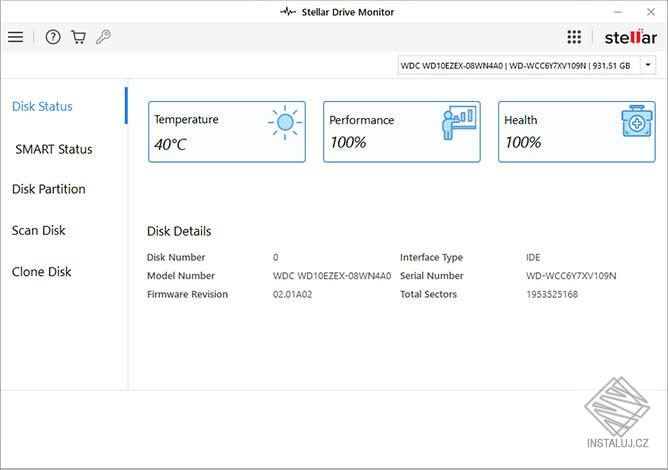The image size is (668, 470).
Task: Click serial value WD-WCC6Y7XV109N in details
Action: click(571, 276)
